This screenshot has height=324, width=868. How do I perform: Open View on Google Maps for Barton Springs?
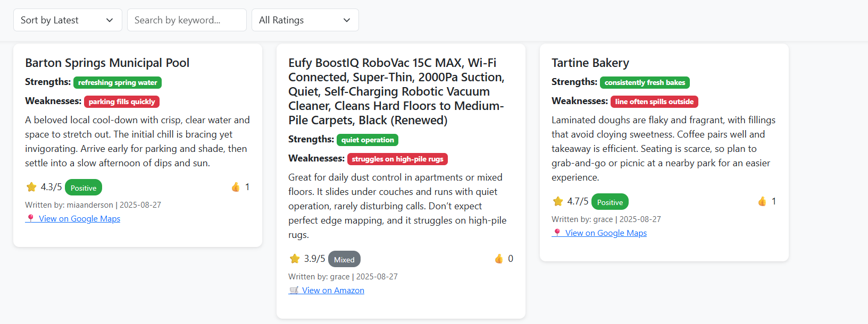click(79, 218)
